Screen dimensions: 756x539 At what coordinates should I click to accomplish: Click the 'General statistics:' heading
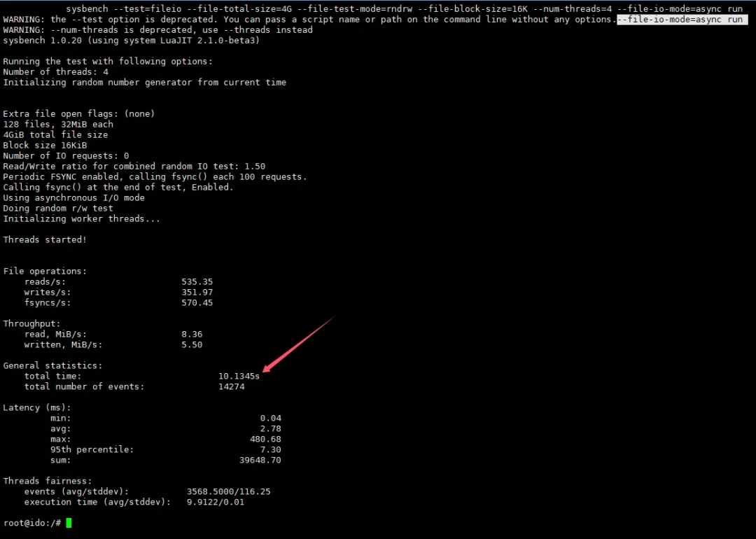52,365
